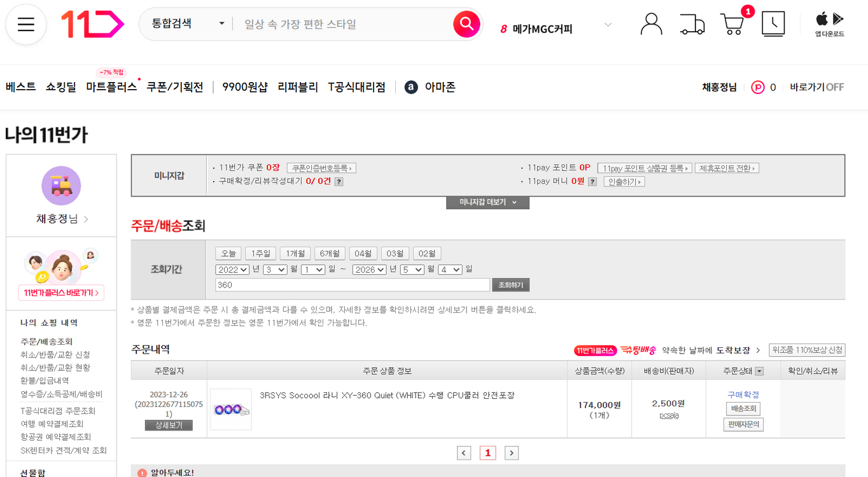Open 취소/반품/교환 신청 sidebar link
The image size is (868, 477).
click(x=55, y=354)
